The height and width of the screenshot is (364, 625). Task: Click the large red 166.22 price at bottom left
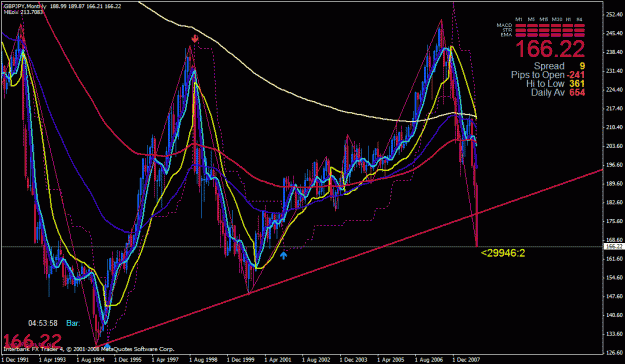pos(32,341)
